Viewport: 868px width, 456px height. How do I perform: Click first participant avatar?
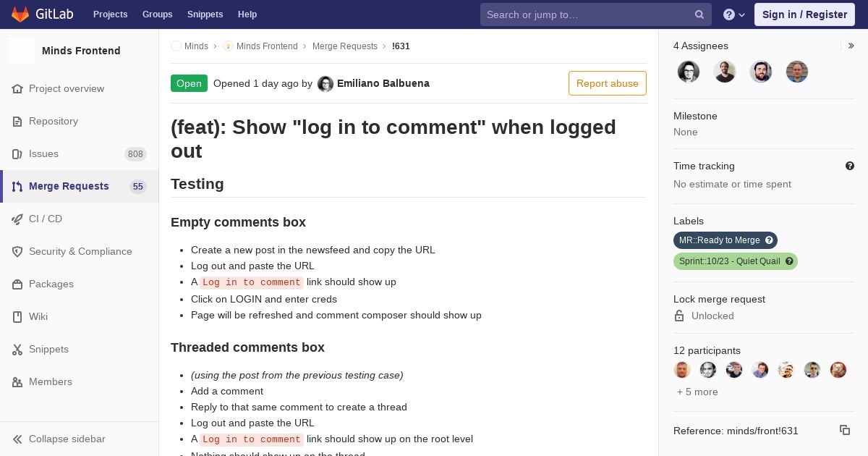coord(682,370)
